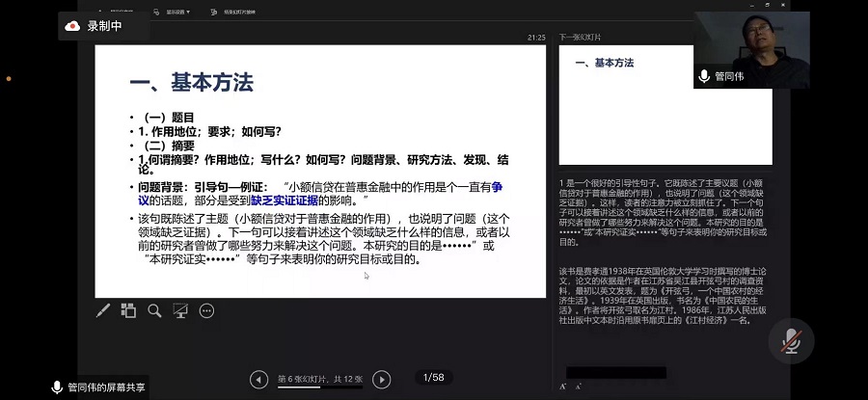Click the 1/58 page indicator

pyautogui.click(x=433, y=377)
